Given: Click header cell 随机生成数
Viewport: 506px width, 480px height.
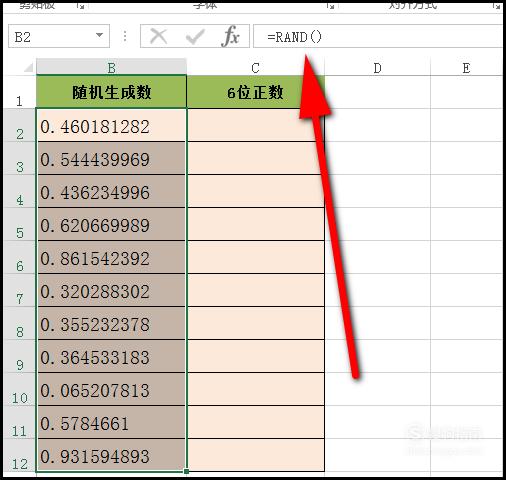Looking at the screenshot, I should [111, 92].
